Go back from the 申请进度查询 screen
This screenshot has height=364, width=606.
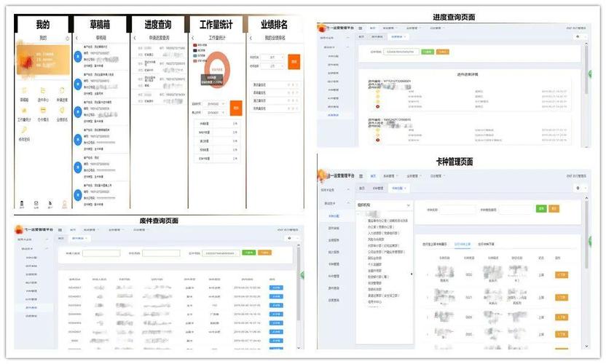[x=135, y=38]
